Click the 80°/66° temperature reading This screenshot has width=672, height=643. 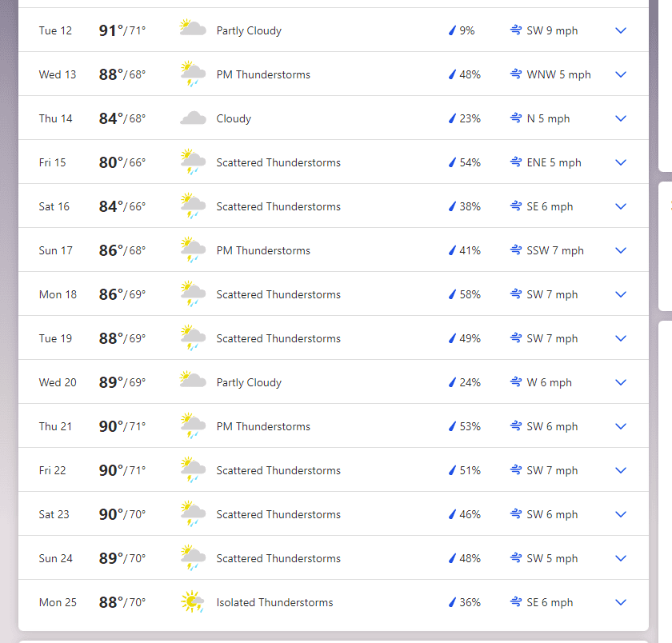click(x=122, y=162)
